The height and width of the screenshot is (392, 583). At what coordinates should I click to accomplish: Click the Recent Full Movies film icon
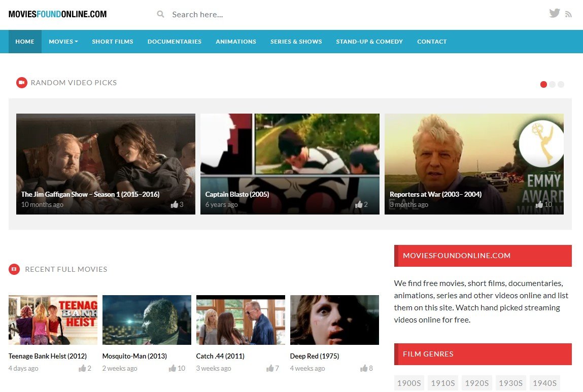(14, 269)
